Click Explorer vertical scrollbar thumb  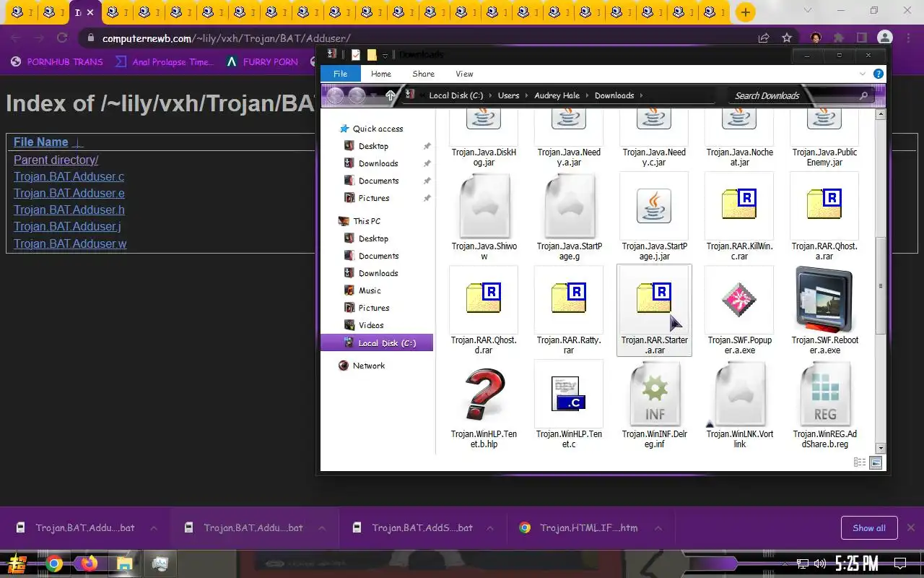click(x=881, y=285)
